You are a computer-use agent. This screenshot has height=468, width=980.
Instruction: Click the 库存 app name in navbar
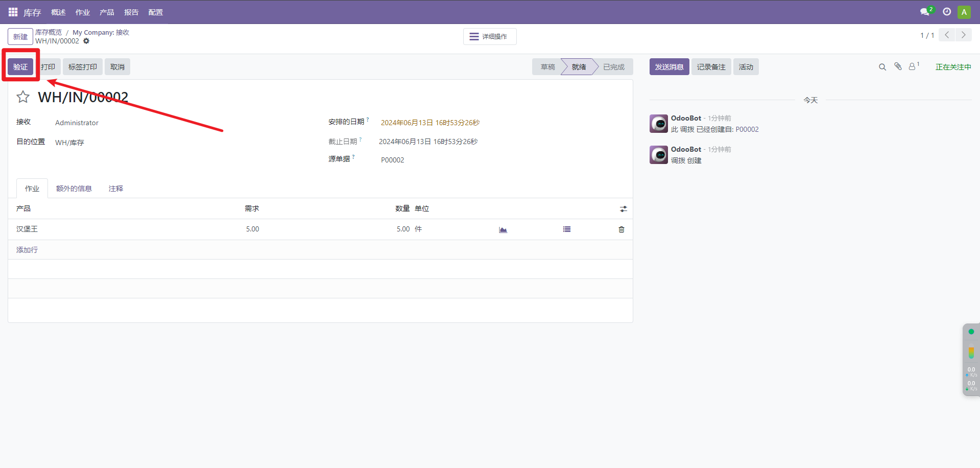[32, 12]
